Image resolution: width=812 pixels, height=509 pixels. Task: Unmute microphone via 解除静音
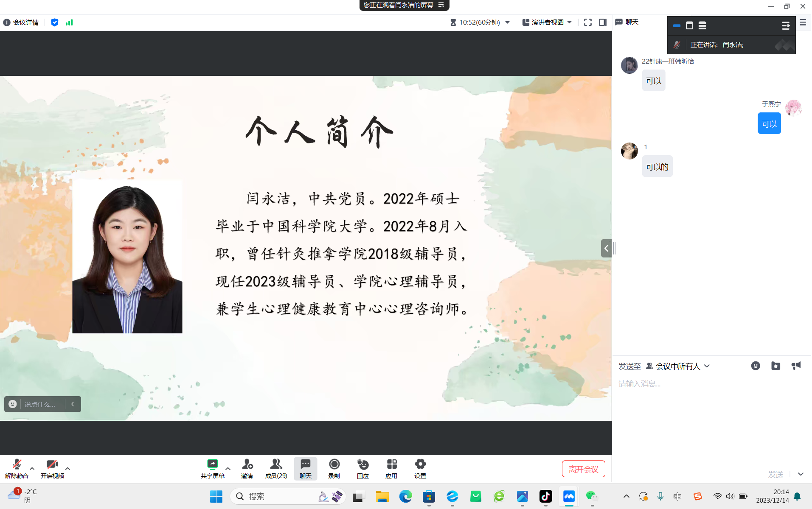point(17,464)
